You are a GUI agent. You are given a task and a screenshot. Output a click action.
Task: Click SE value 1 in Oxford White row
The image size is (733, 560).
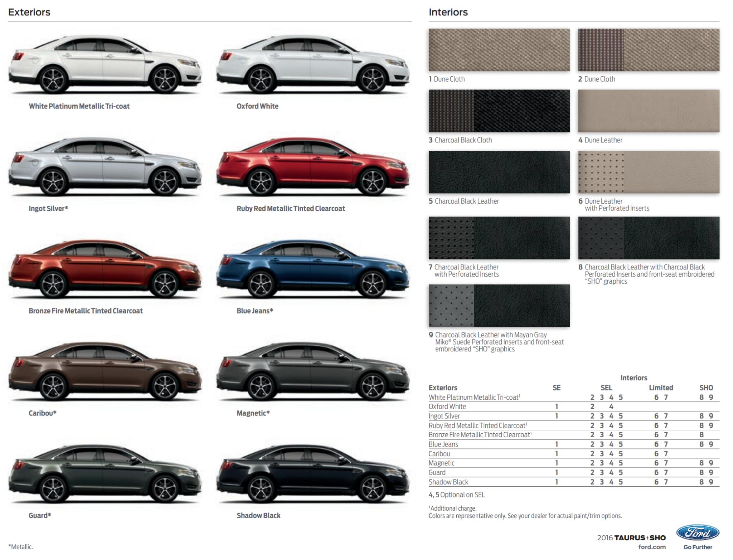557,407
